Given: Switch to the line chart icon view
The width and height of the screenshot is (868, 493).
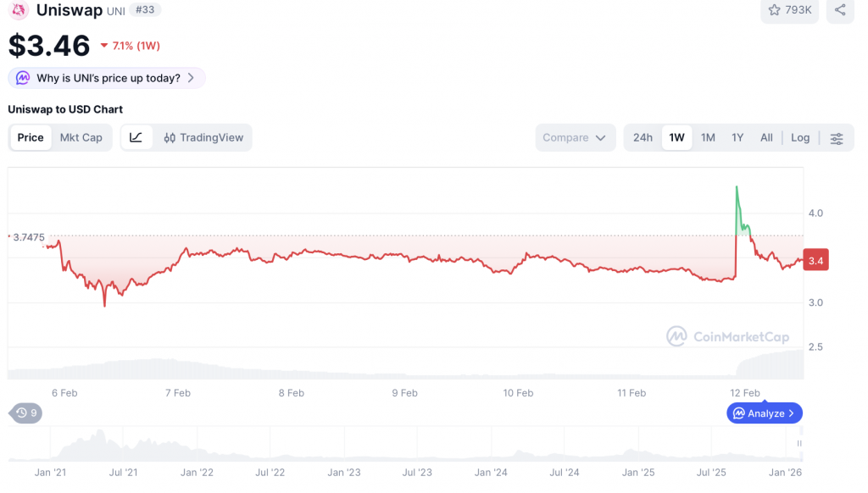Looking at the screenshot, I should click(136, 137).
